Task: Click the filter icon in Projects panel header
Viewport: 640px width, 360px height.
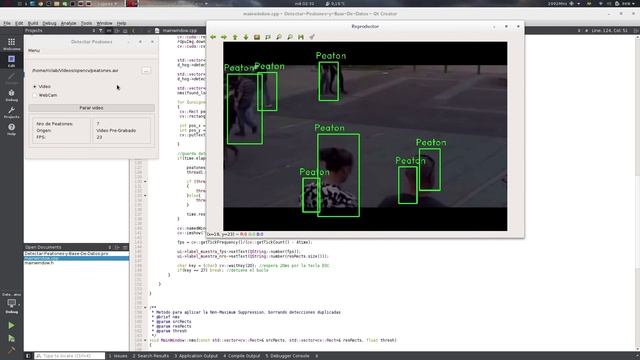Action: [x=101, y=31]
